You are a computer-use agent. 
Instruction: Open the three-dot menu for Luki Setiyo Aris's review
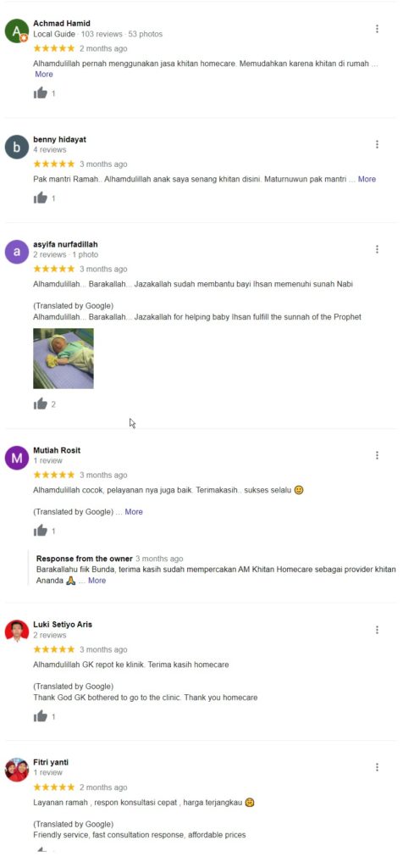coord(377,630)
